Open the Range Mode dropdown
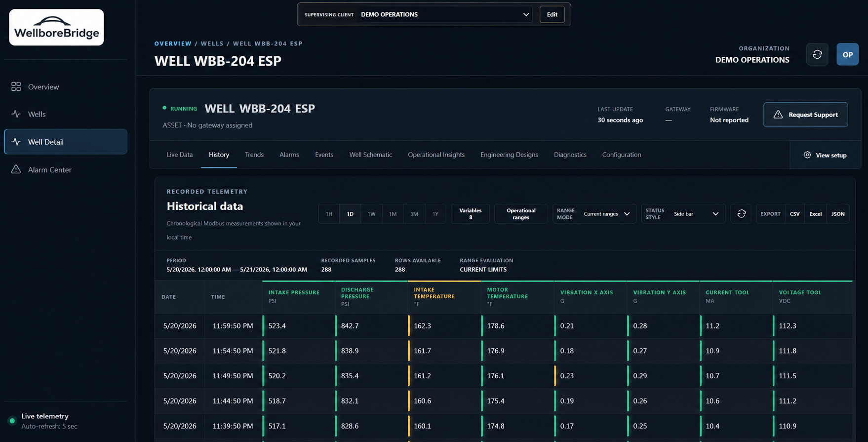Viewport: 868px width, 442px height. [x=594, y=214]
